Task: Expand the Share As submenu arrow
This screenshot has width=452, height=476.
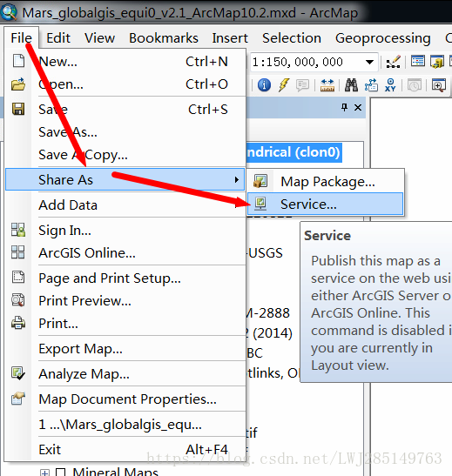Action: point(237,180)
